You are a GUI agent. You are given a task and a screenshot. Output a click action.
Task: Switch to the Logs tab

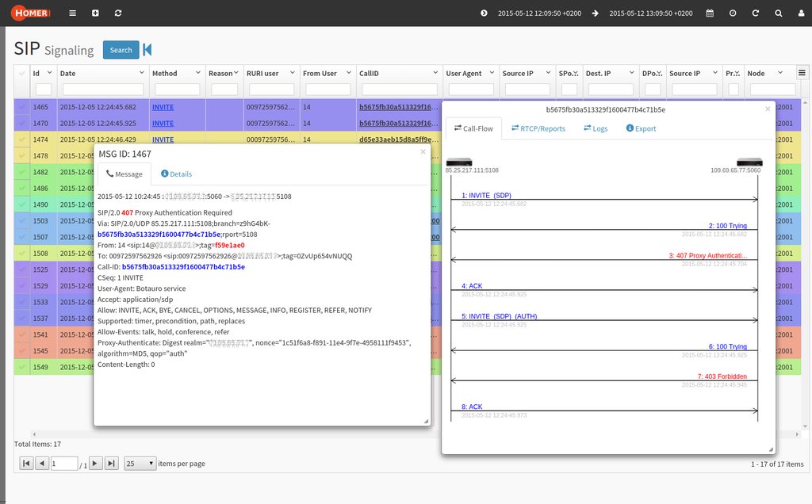tap(596, 128)
